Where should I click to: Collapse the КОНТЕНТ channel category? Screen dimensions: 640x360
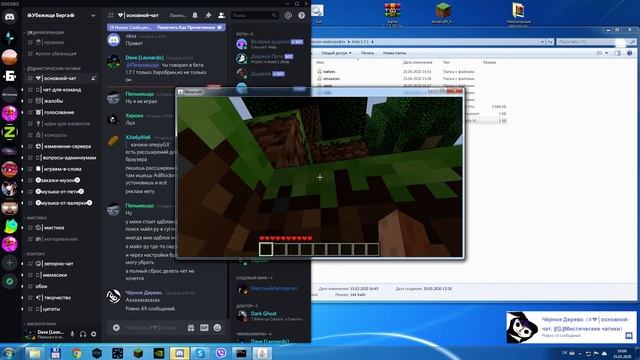pos(35,254)
